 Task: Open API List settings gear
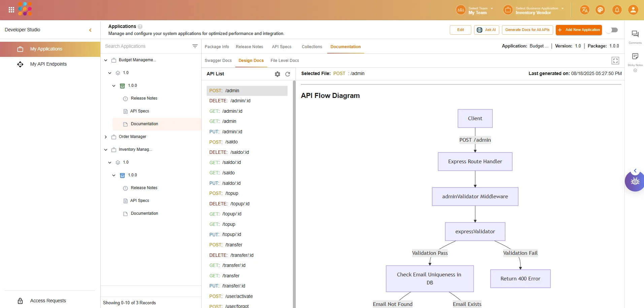(x=277, y=74)
